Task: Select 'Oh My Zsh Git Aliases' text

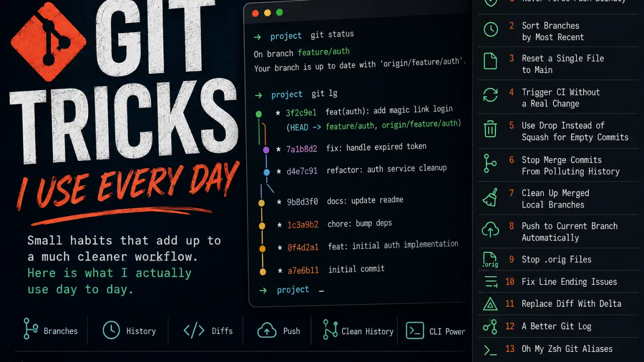Action: coord(567,349)
